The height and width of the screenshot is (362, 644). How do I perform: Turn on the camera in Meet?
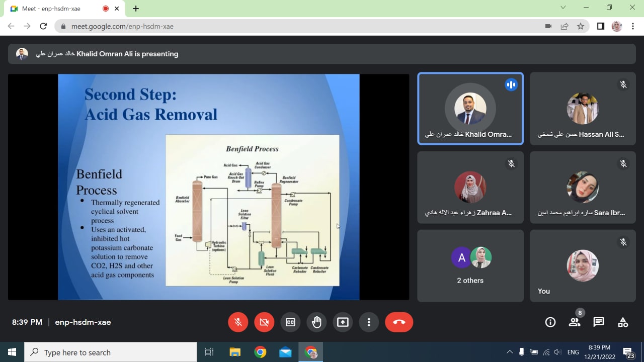coord(264,322)
